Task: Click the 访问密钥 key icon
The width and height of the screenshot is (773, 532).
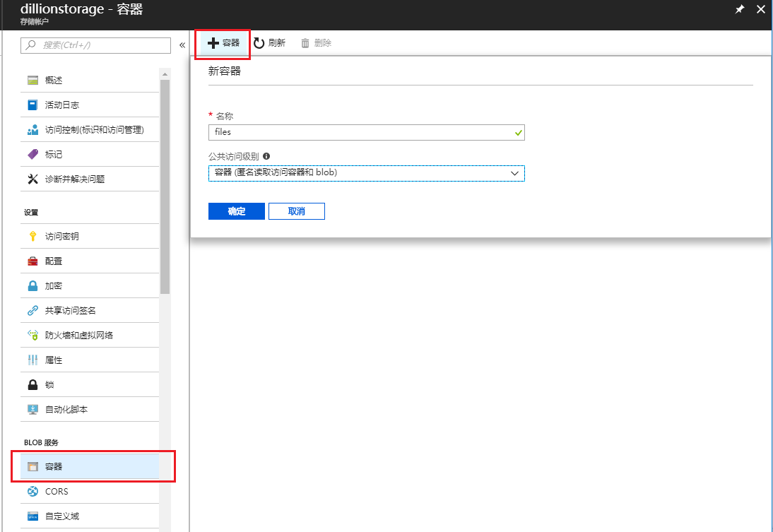Action: pos(33,237)
